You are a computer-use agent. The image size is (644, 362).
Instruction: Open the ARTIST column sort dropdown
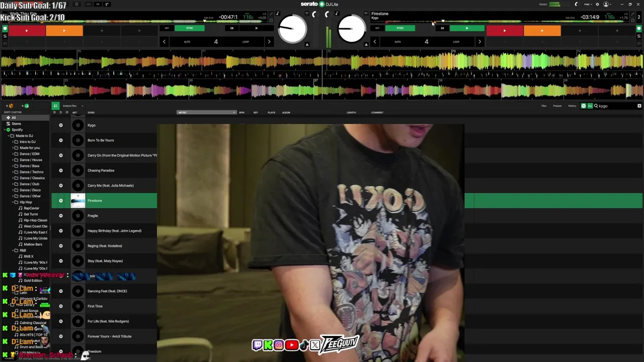click(x=234, y=113)
